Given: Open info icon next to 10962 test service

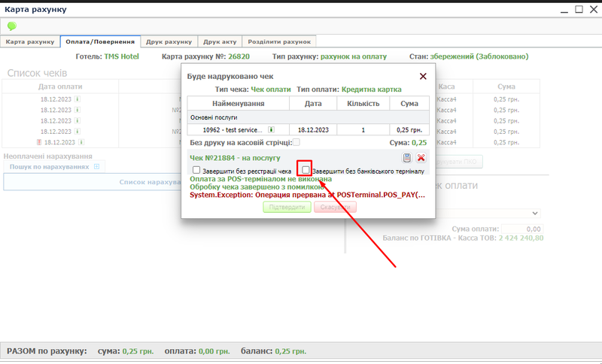Looking at the screenshot, I should [x=271, y=129].
